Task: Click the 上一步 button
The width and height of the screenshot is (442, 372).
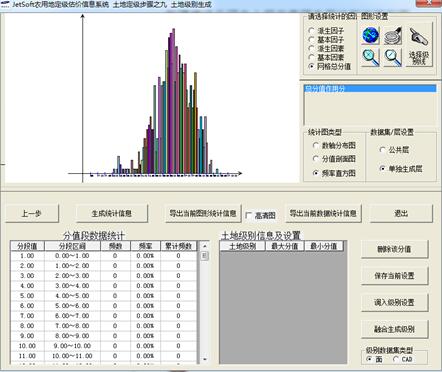Action: [32, 213]
